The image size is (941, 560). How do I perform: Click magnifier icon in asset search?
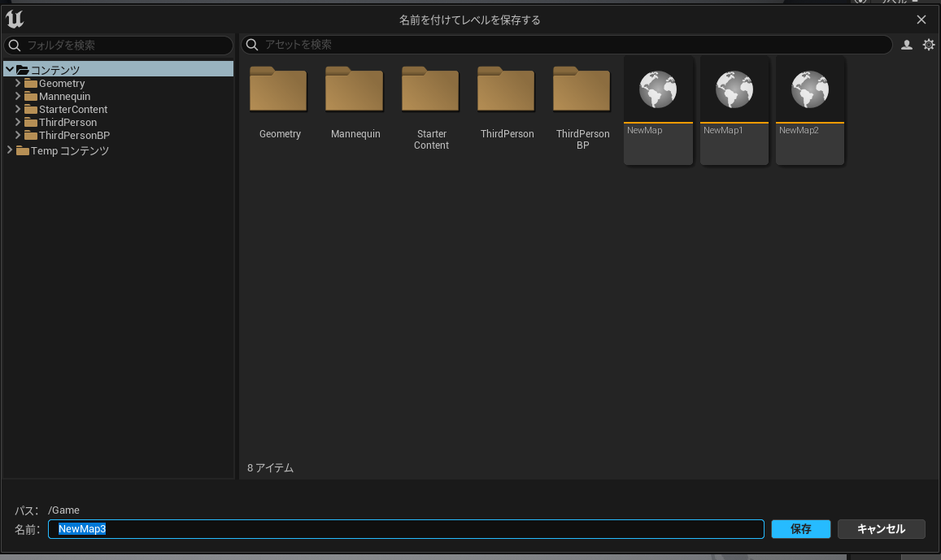(x=252, y=45)
